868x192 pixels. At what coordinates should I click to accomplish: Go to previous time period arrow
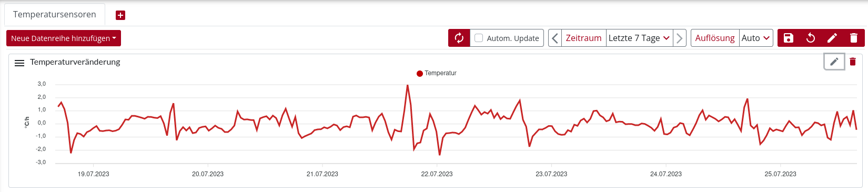click(x=555, y=38)
